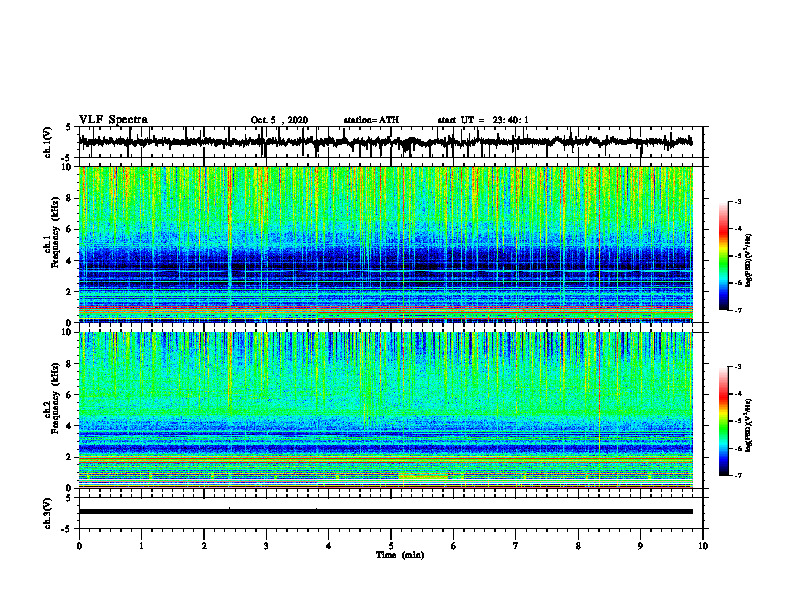
Task: Click the date 'Oct. 5 , 2020'
Action: coord(279,120)
